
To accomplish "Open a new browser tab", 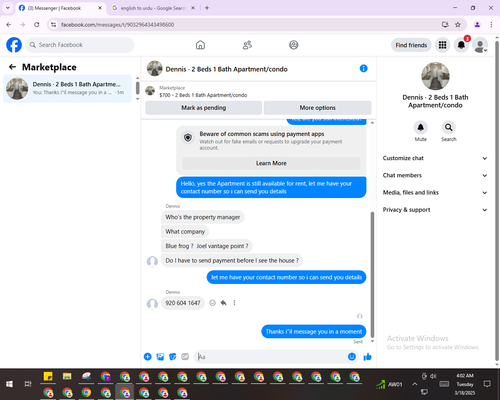I will click(x=207, y=8).
